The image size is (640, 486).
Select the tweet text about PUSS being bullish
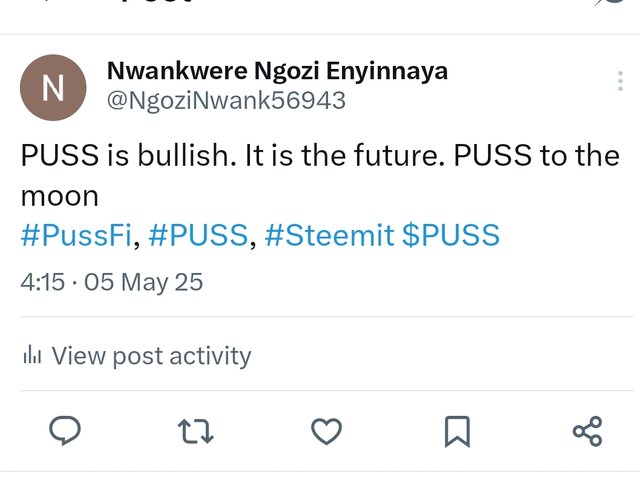tap(320, 175)
